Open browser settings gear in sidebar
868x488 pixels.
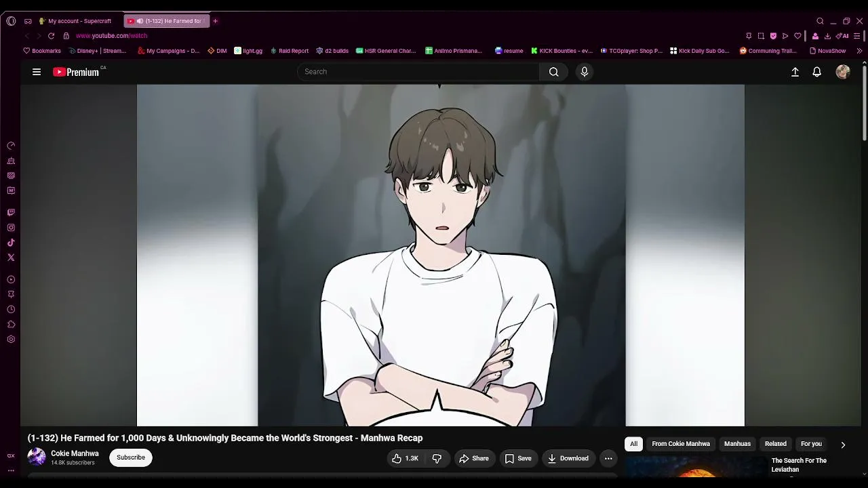pos(11,339)
